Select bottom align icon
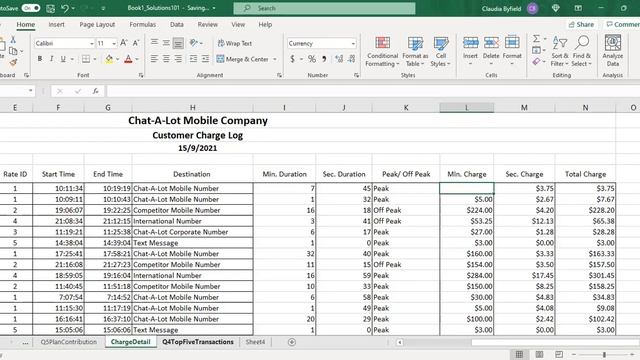640x360 pixels. pos(178,43)
